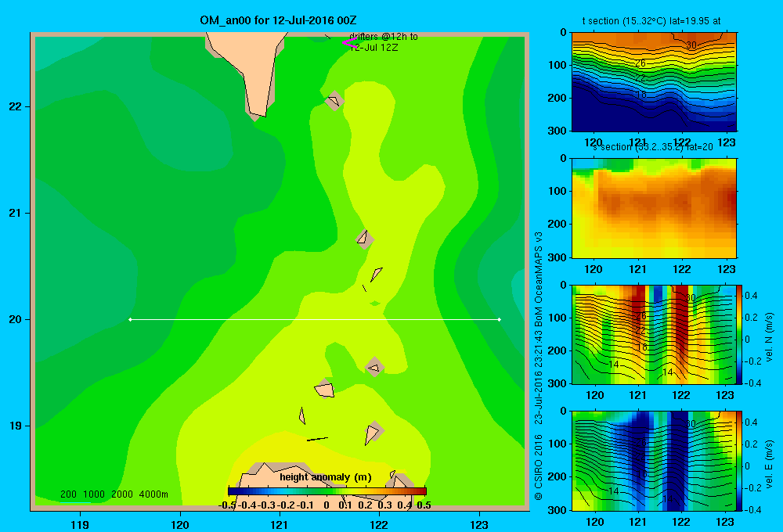Click the "vel. E (m/s)" color bar

pos(739,461)
